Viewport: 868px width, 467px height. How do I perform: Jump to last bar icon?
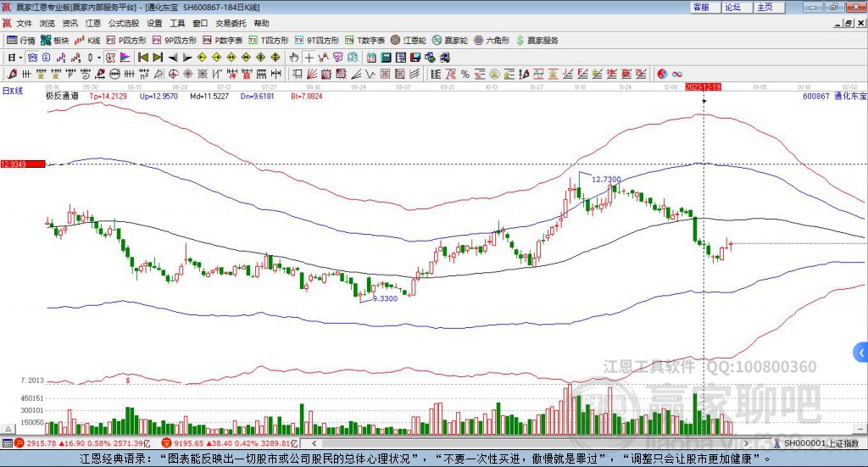pos(158,58)
